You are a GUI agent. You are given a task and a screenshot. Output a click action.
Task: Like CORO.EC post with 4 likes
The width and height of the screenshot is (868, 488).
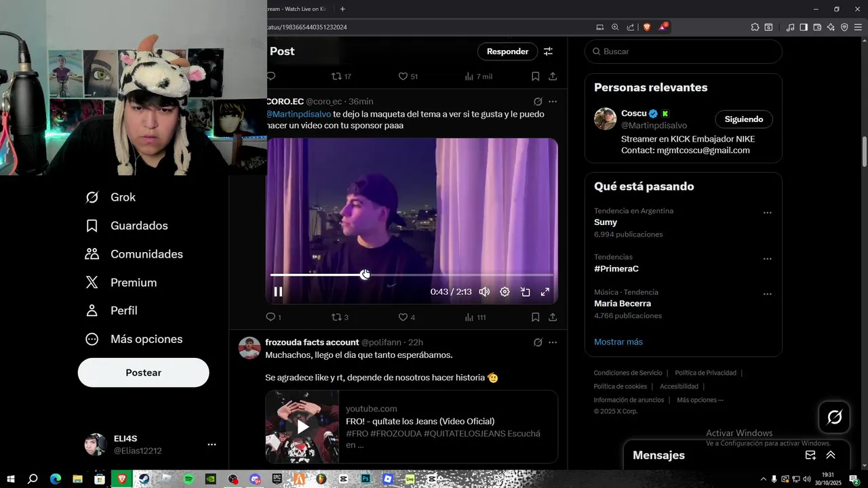point(406,317)
